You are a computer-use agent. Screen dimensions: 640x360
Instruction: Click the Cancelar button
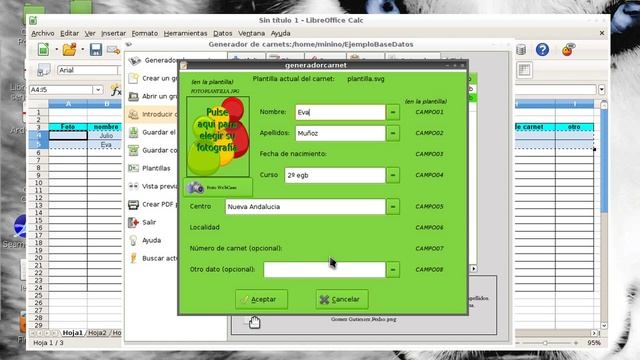click(x=342, y=299)
